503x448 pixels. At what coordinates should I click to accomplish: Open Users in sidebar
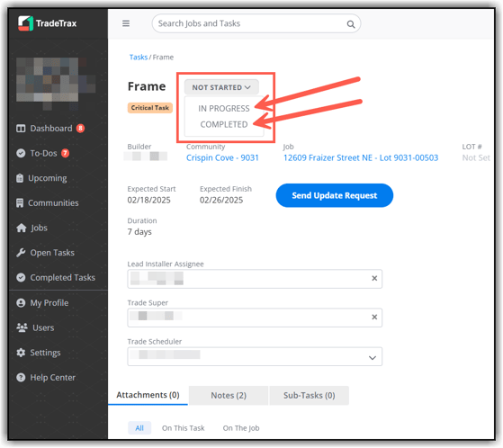coord(43,327)
